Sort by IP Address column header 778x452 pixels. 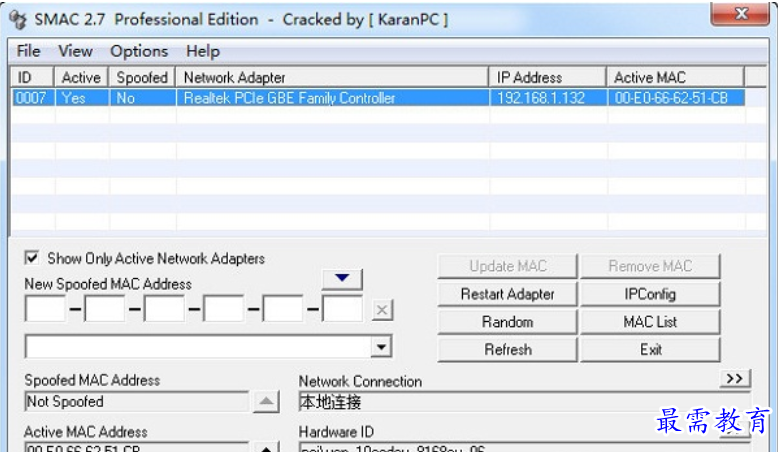(548, 77)
